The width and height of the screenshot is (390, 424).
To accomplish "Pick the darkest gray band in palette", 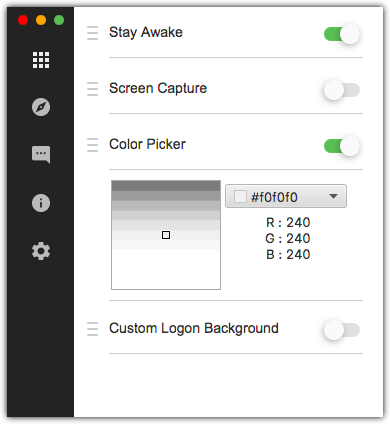I will (166, 186).
